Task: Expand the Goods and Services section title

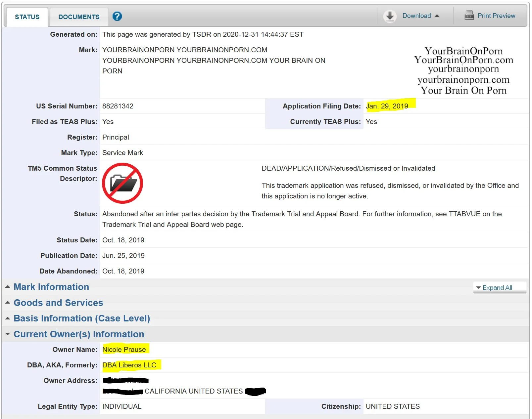Action: point(58,303)
